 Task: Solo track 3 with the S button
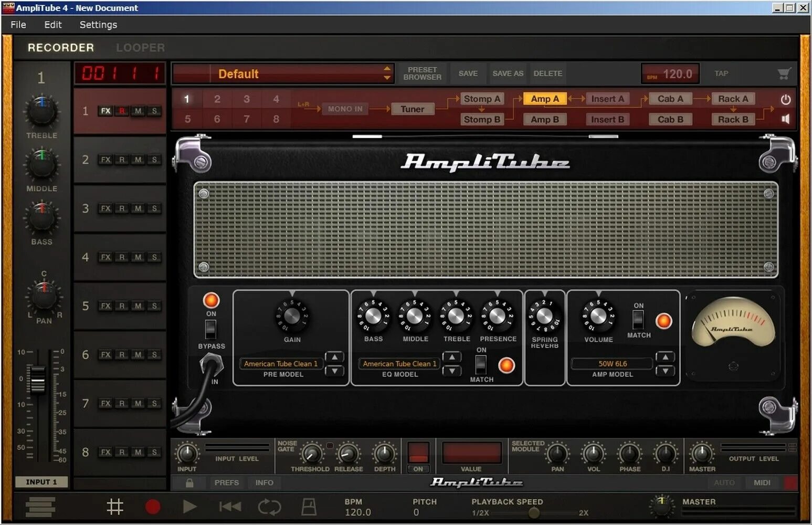pos(154,208)
